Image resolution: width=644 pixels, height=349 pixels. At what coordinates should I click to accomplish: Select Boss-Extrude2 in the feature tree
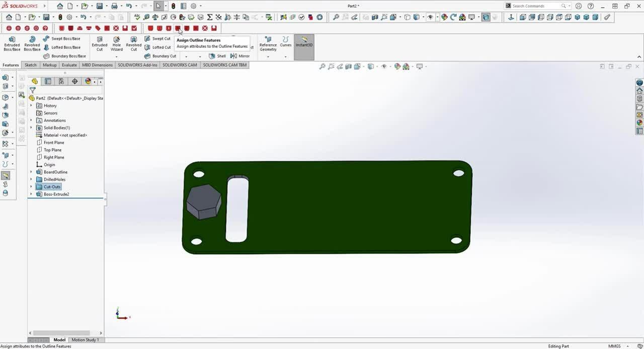coord(55,194)
